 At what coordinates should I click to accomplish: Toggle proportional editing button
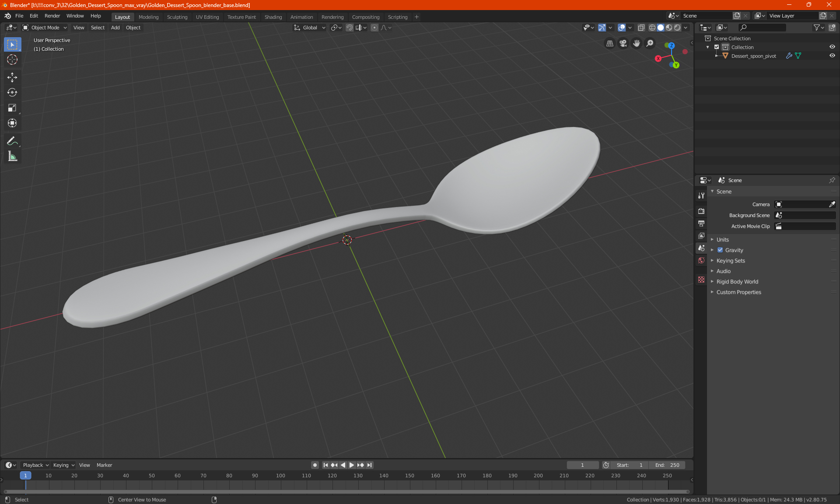(x=374, y=28)
